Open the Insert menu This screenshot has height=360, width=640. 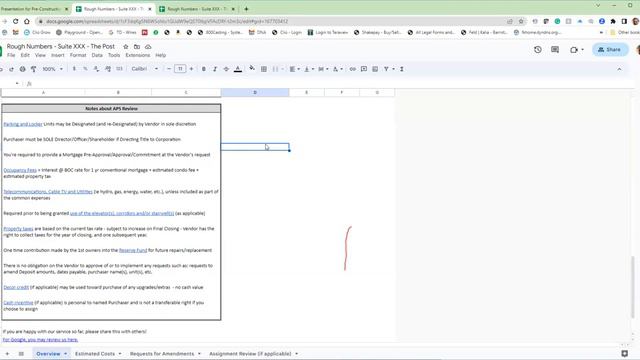[58, 55]
